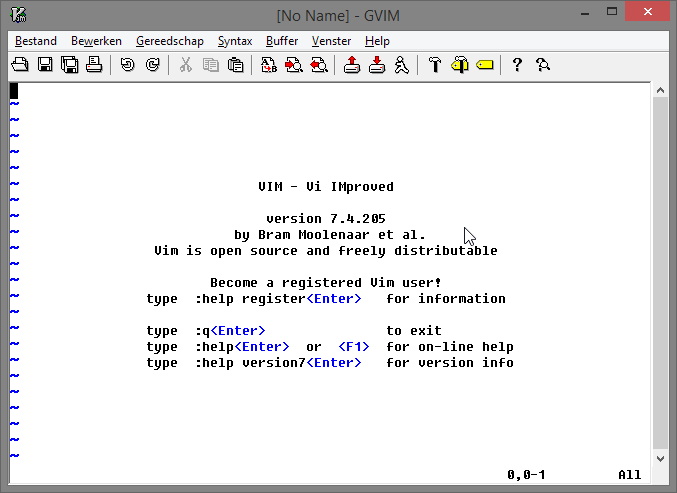Screen dimensions: 677x493
Task: Click the Find Next icon
Action: click(x=294, y=65)
